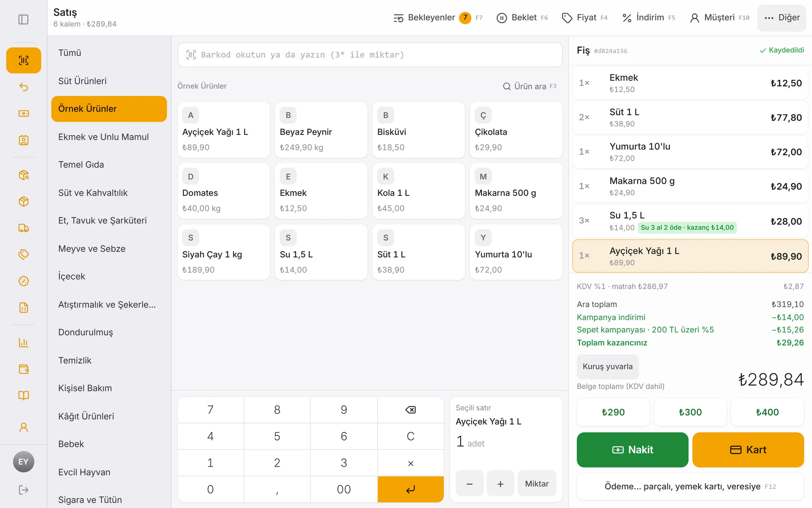Click the Kuruş yuvarla button

(607, 367)
